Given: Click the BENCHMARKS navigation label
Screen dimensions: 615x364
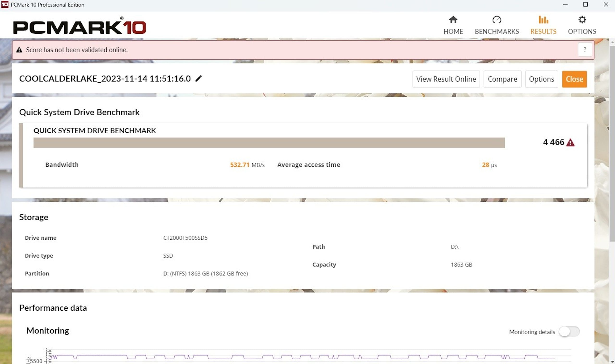Looking at the screenshot, I should pyautogui.click(x=497, y=31).
